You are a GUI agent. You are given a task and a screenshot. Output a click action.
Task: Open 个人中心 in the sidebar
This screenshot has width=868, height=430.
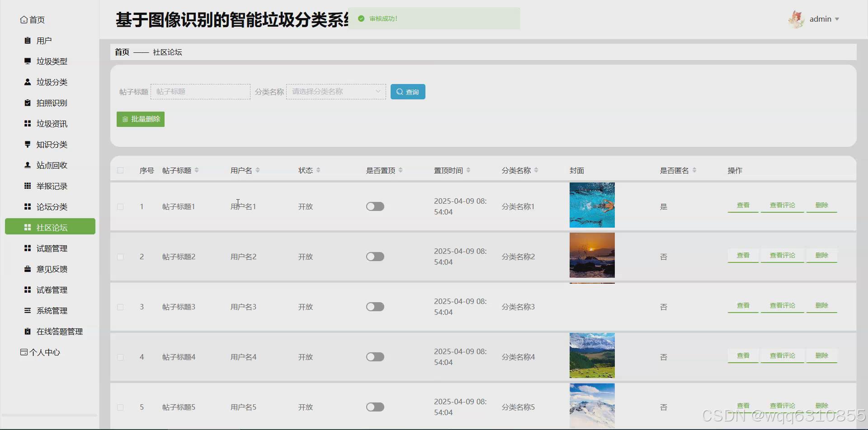pos(45,352)
